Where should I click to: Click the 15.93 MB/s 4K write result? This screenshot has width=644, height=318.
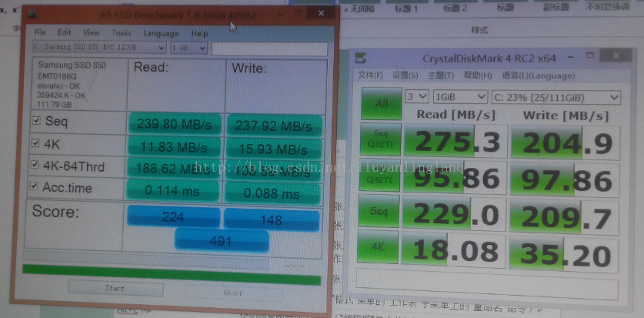point(273,149)
